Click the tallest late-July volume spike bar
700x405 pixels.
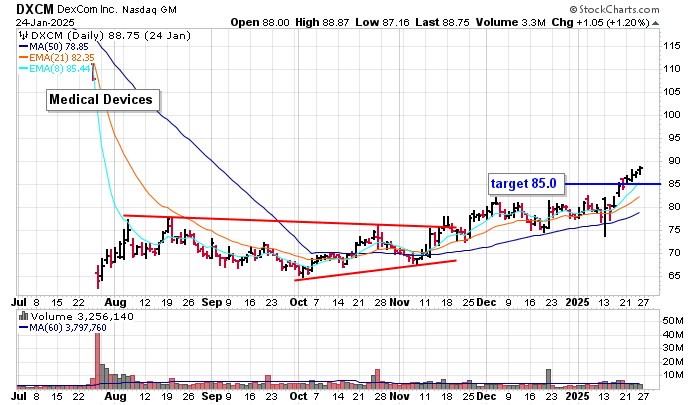pyautogui.click(x=97, y=360)
